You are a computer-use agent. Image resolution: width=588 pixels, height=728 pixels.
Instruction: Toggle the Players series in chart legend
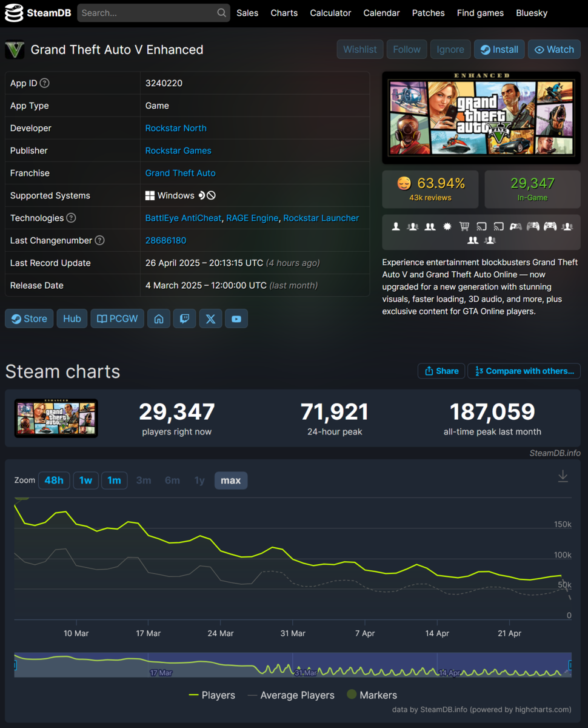[212, 695]
